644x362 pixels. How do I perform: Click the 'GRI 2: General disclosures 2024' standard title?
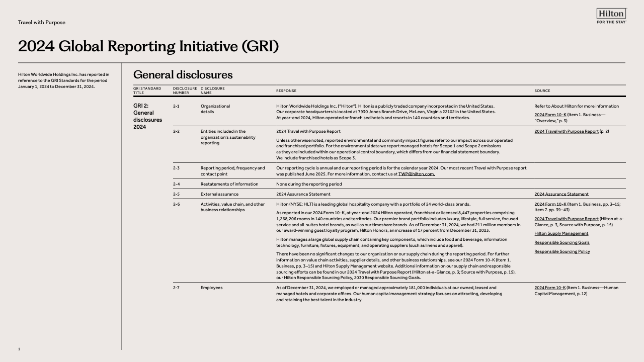tap(147, 116)
